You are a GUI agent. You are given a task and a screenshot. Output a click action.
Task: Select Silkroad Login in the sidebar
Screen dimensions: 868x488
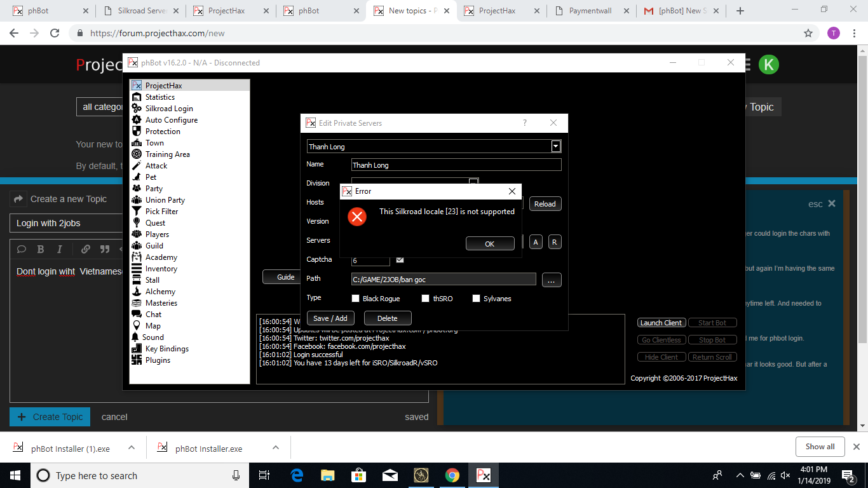point(168,109)
